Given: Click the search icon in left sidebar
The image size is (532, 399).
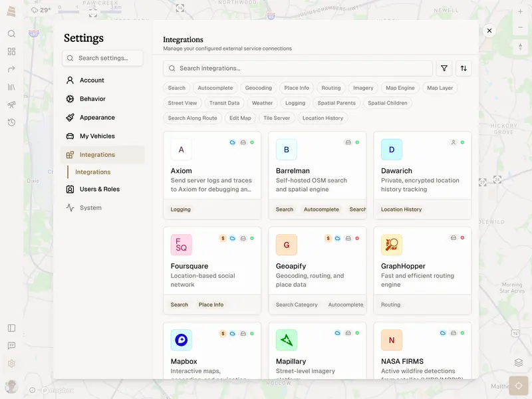Looking at the screenshot, I should coord(11,34).
